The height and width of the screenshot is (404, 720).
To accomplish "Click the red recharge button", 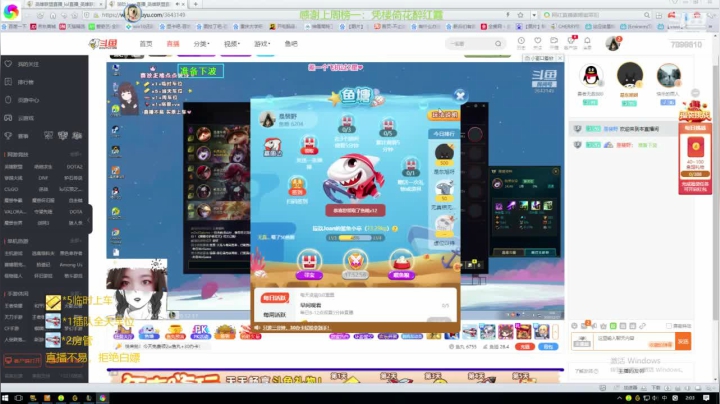I will [525, 347].
